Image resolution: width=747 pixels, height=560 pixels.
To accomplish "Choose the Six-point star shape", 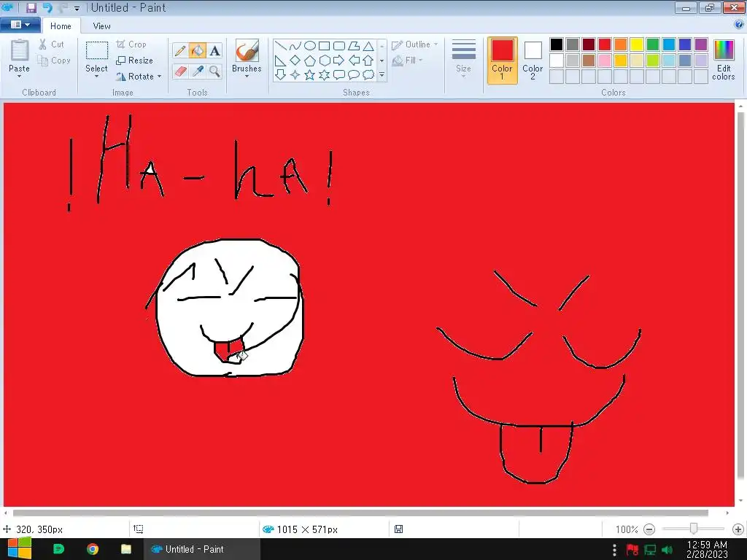I will [325, 75].
